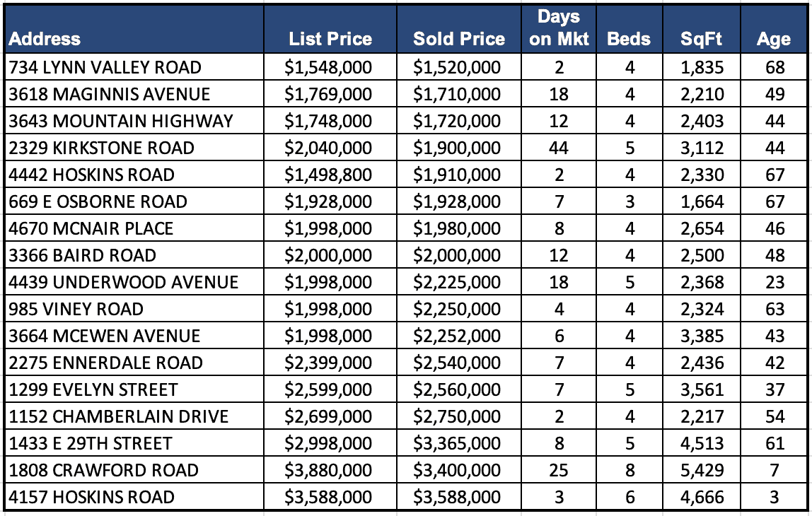The image size is (812, 516).
Task: Click the Address column header
Action: [x=45, y=40]
